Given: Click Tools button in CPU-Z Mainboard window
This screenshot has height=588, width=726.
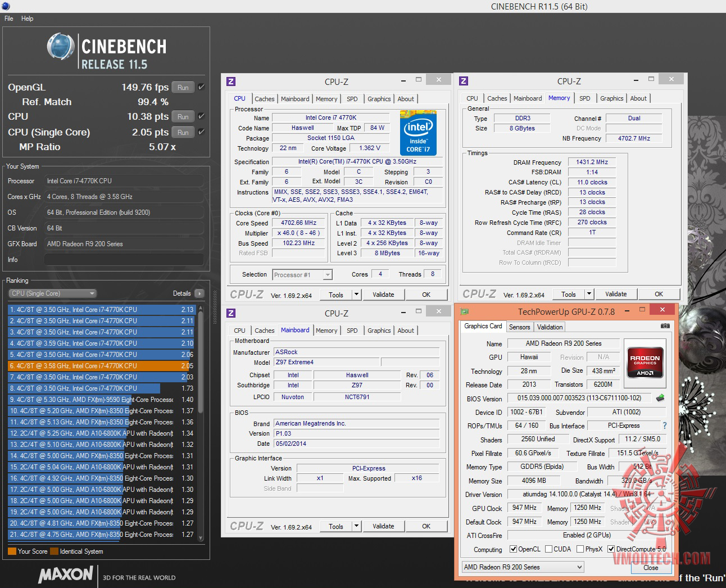Looking at the screenshot, I should point(336,526).
